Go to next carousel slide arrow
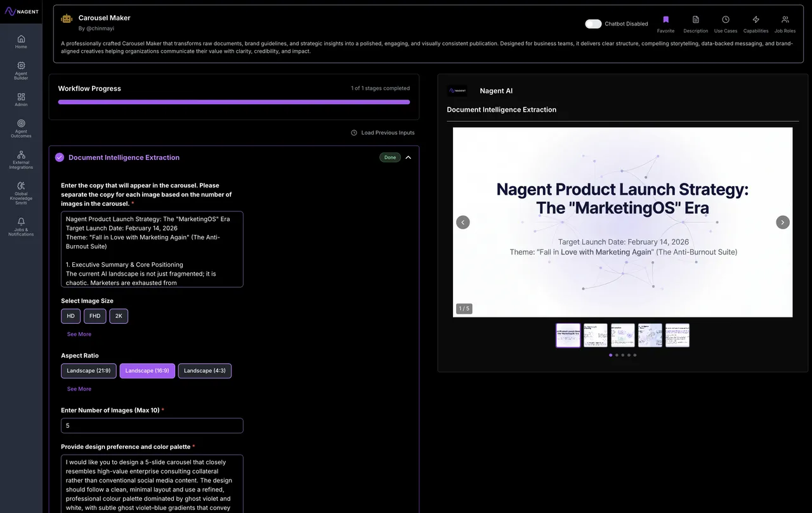The width and height of the screenshot is (812, 513). 783,222
